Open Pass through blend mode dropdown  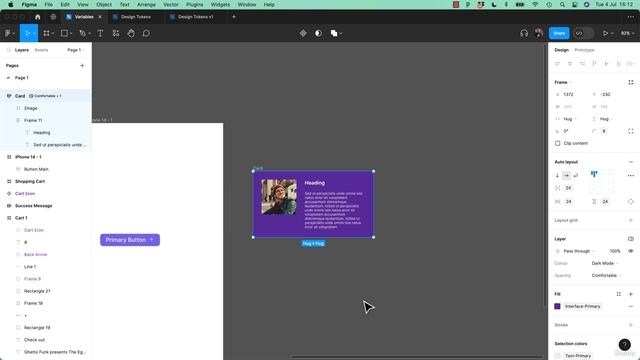579,251
